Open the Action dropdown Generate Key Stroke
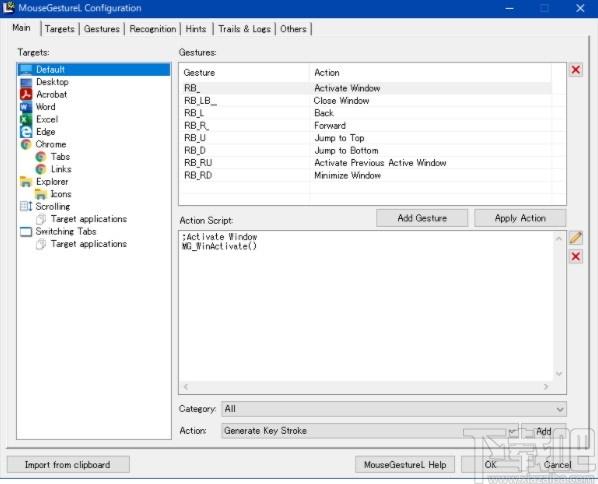The image size is (598, 484). pyautogui.click(x=370, y=431)
